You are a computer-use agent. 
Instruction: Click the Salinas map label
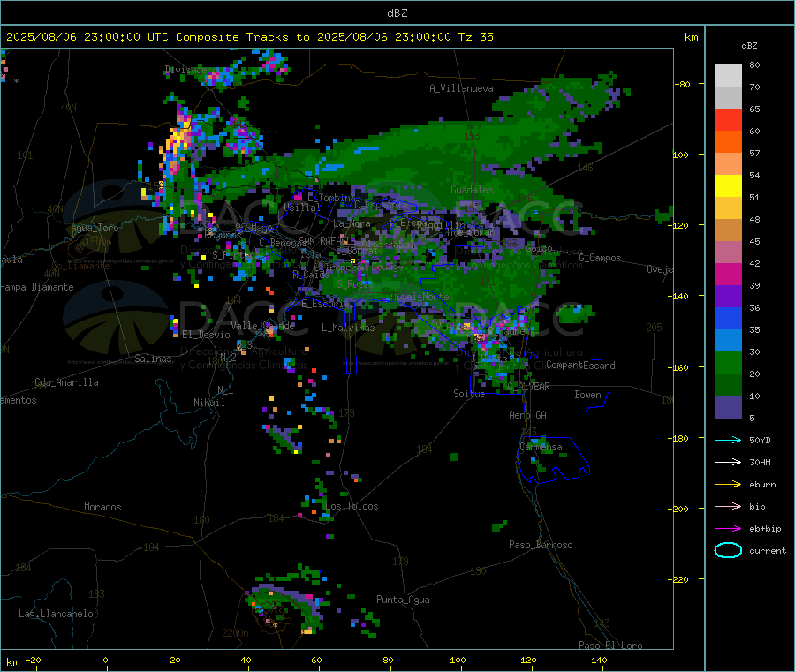[x=153, y=359]
